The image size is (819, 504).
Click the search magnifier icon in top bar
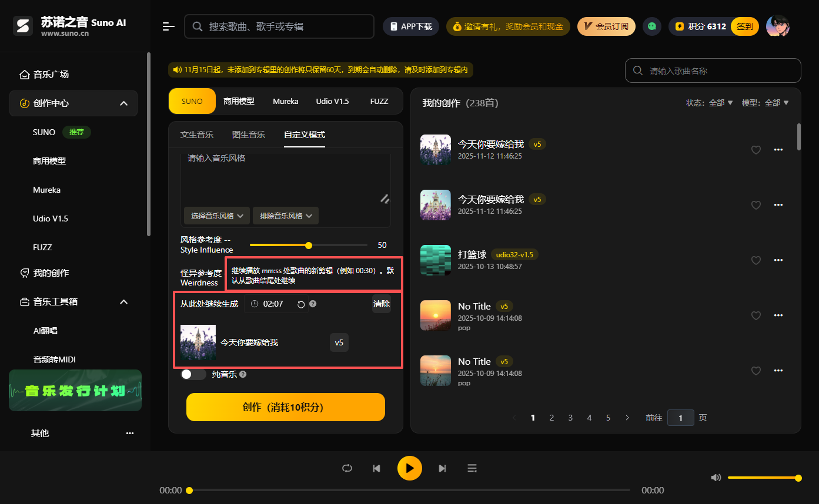point(197,26)
